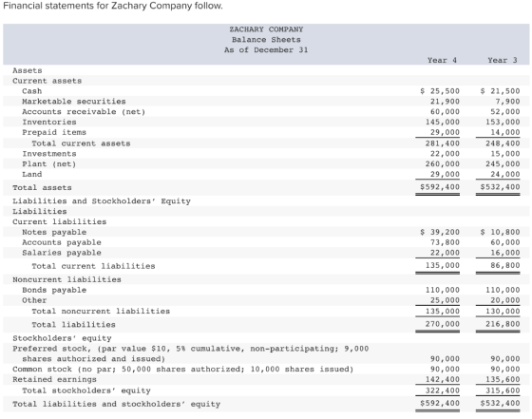
Task: Select the 'Current liabilities' heading
Action: (59, 222)
